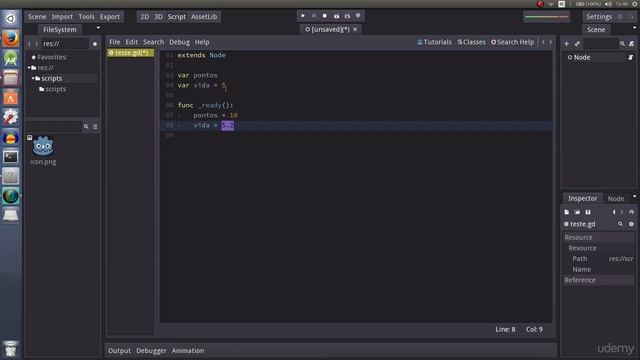Open Search Help dialog
The width and height of the screenshot is (640, 360).
pos(512,42)
